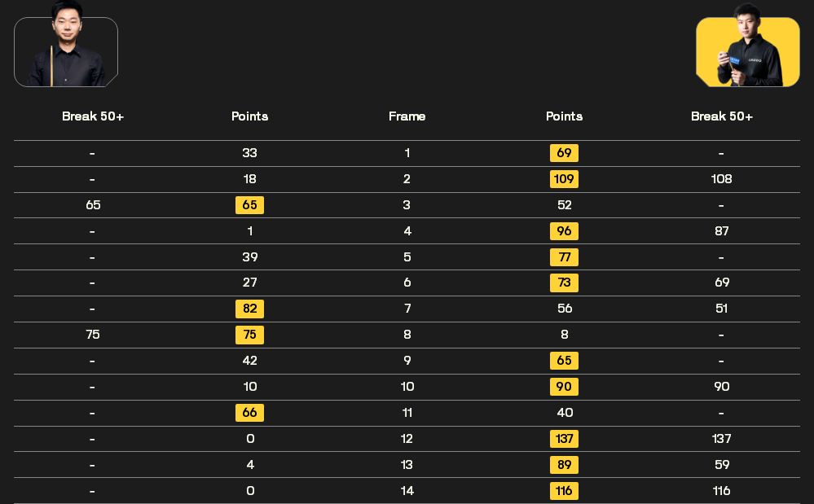This screenshot has width=814, height=504.
Task: Click the highlighted 73 points in frame 6
Action: pos(564,283)
